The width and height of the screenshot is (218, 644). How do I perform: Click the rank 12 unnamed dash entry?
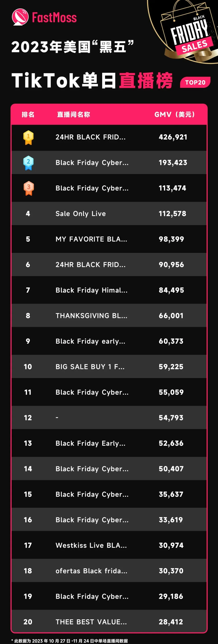(57, 417)
